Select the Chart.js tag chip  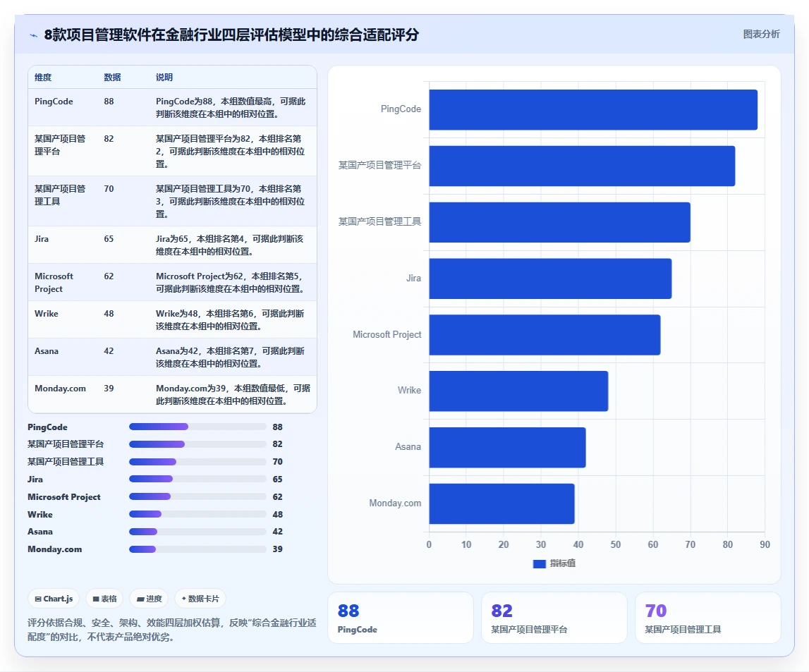[54, 599]
